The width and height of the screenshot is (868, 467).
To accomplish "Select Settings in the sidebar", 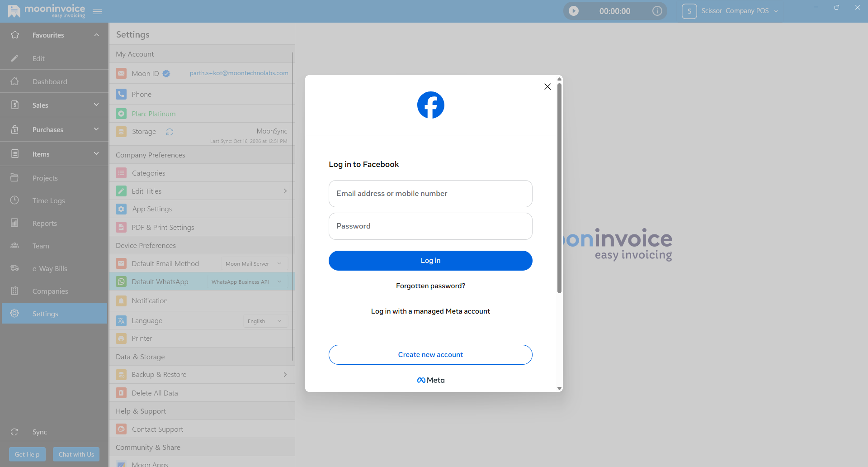I will coord(54,313).
